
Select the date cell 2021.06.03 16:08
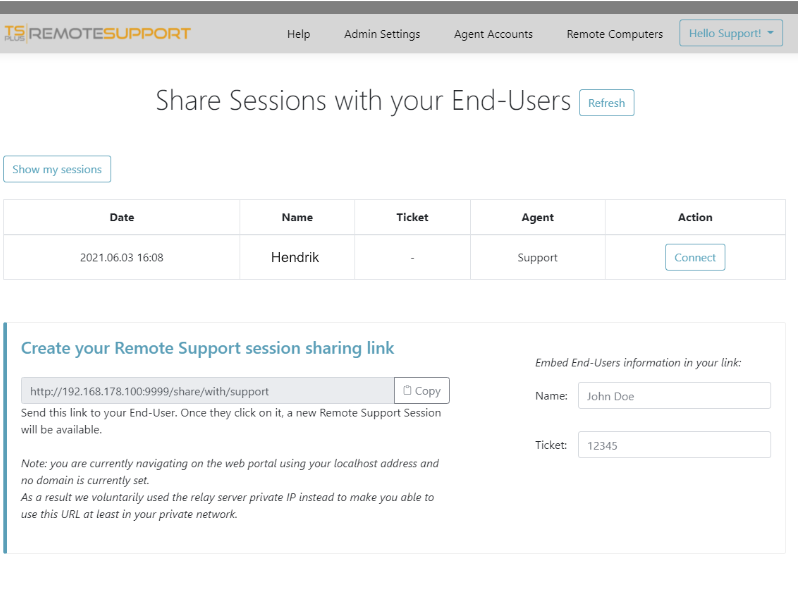click(x=122, y=258)
